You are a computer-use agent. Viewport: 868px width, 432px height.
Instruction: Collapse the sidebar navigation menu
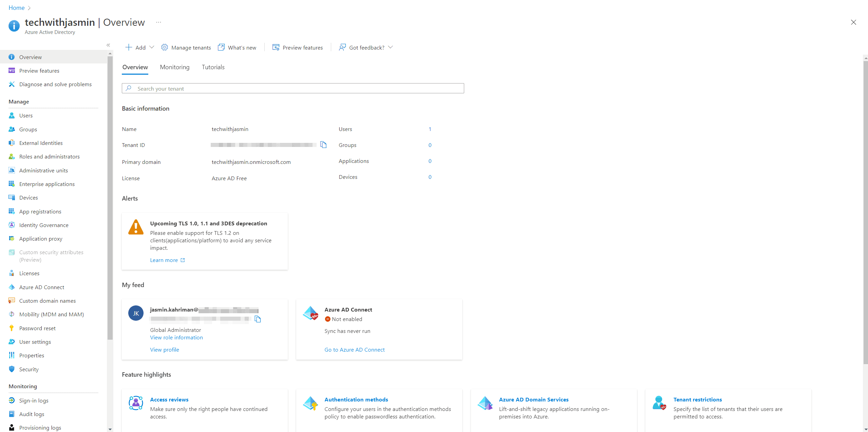click(x=108, y=45)
